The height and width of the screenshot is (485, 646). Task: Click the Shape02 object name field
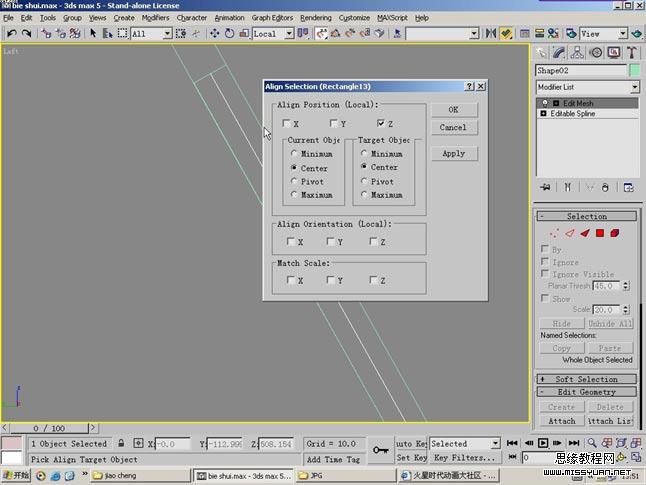(x=581, y=70)
